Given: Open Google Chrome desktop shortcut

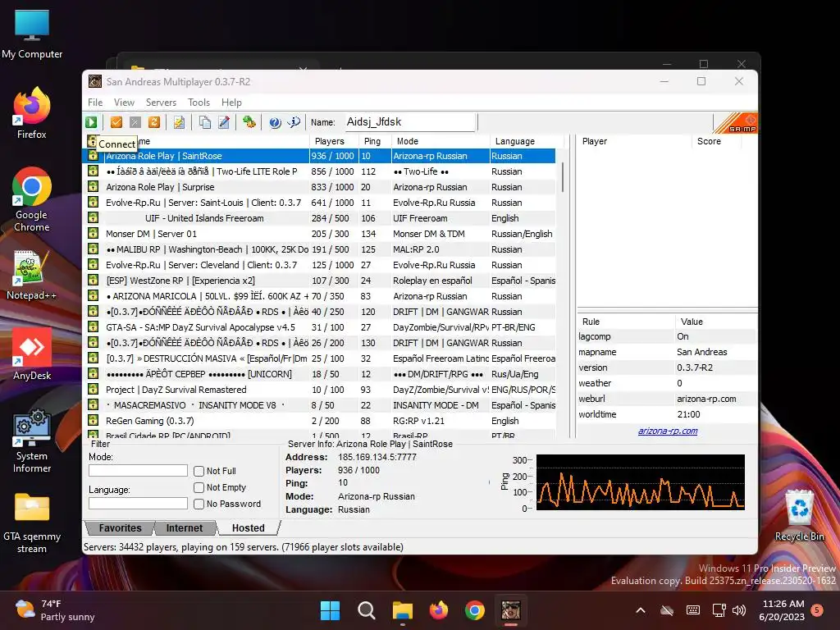Looking at the screenshot, I should [32, 199].
